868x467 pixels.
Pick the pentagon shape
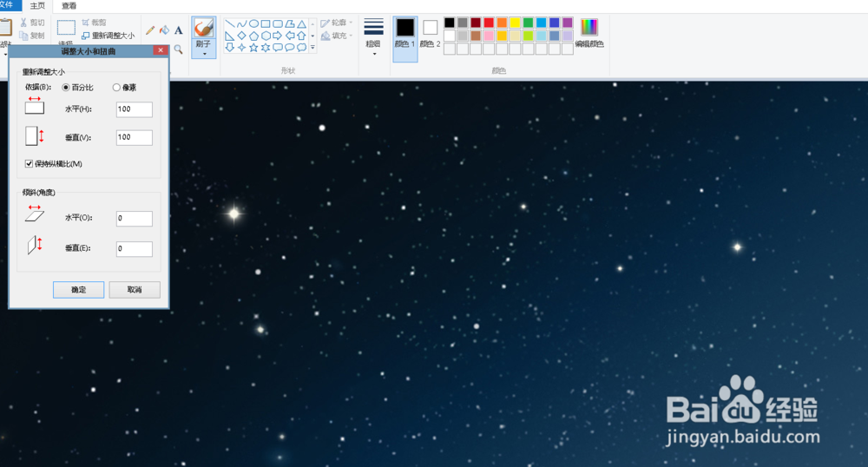tap(254, 36)
